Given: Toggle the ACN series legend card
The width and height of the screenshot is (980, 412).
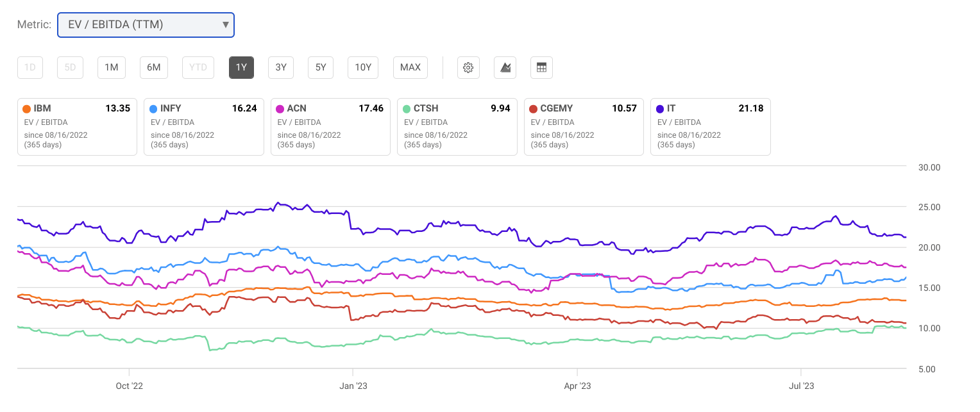Looking at the screenshot, I should pos(330,127).
